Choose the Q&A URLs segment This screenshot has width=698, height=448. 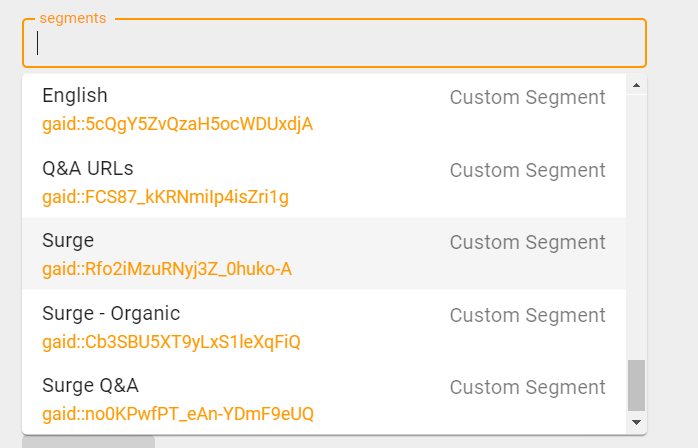click(88, 168)
